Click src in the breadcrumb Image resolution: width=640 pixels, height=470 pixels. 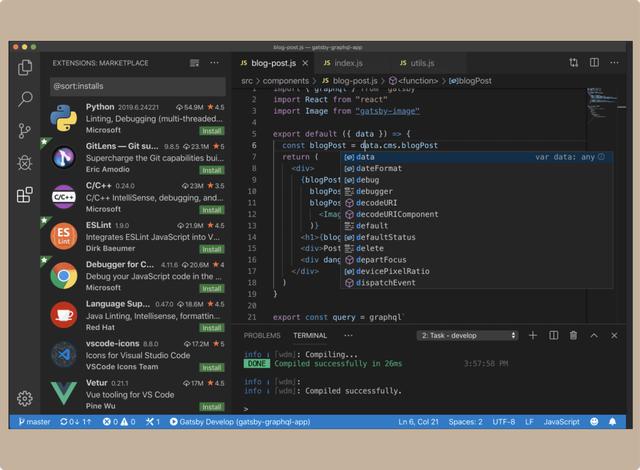[x=247, y=81]
